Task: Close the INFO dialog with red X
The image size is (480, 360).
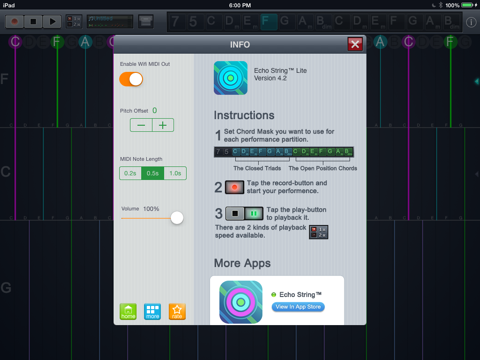Action: pyautogui.click(x=355, y=44)
